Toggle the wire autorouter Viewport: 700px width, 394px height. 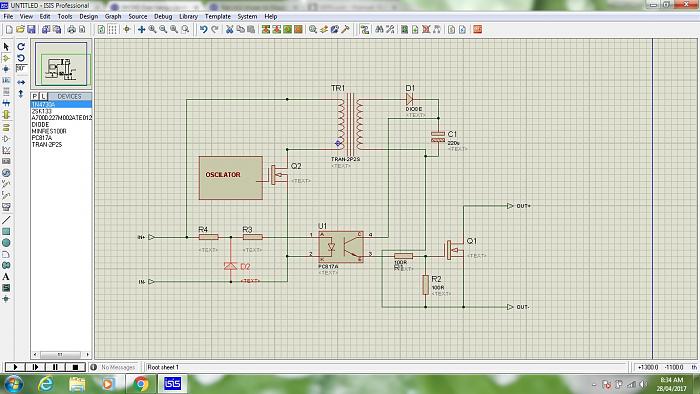pyautogui.click(x=365, y=29)
